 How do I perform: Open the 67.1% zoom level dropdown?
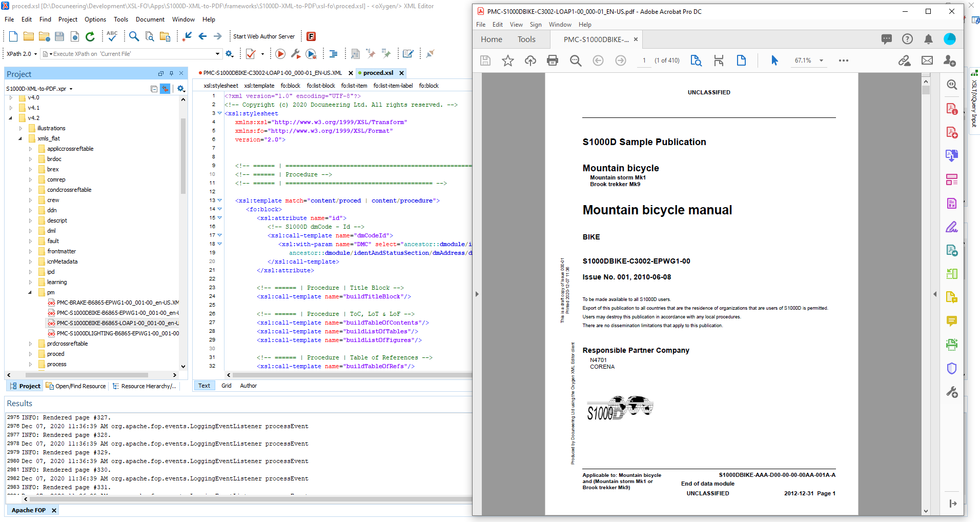tap(821, 61)
